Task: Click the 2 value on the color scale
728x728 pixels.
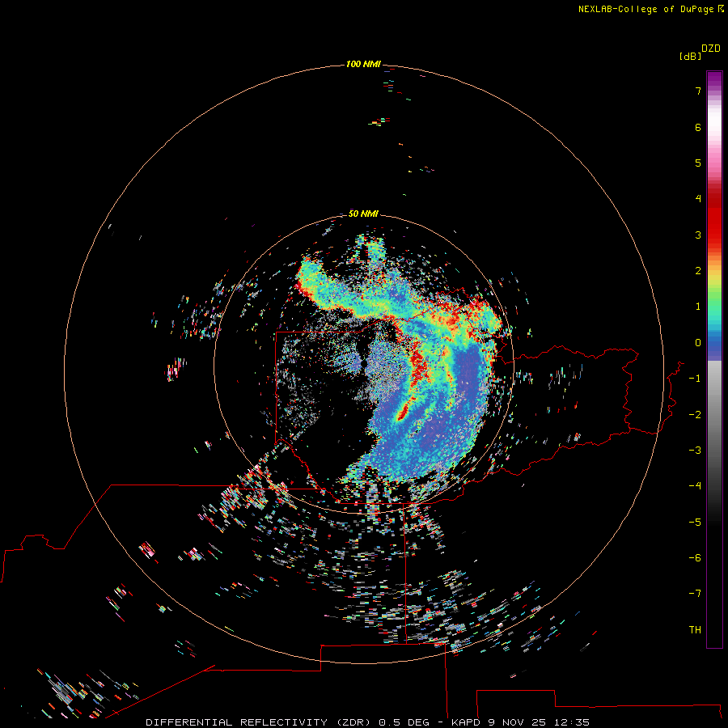Action: 698,271
